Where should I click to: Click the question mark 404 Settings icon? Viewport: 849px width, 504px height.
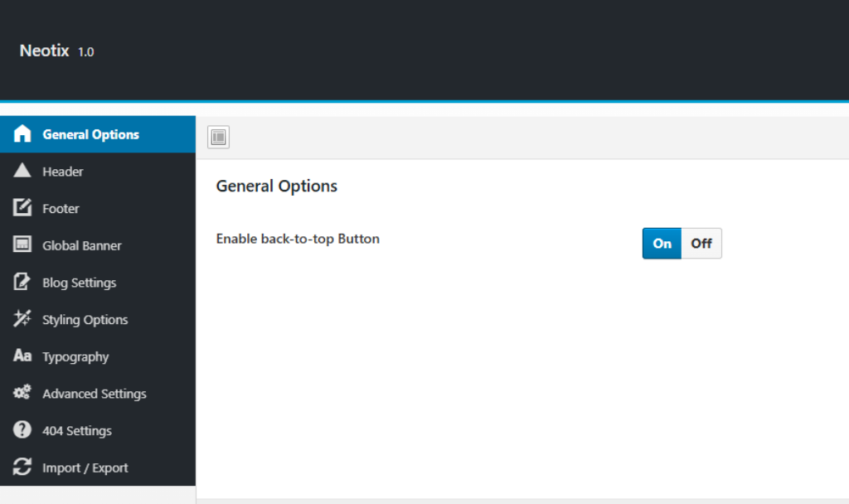(22, 430)
